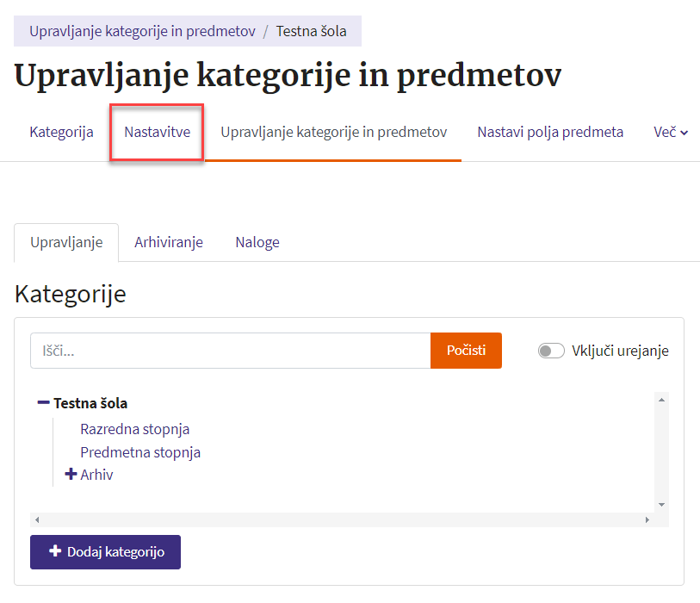Open the Nastavitve tab
Image resolution: width=700 pixels, height=603 pixels.
(157, 133)
